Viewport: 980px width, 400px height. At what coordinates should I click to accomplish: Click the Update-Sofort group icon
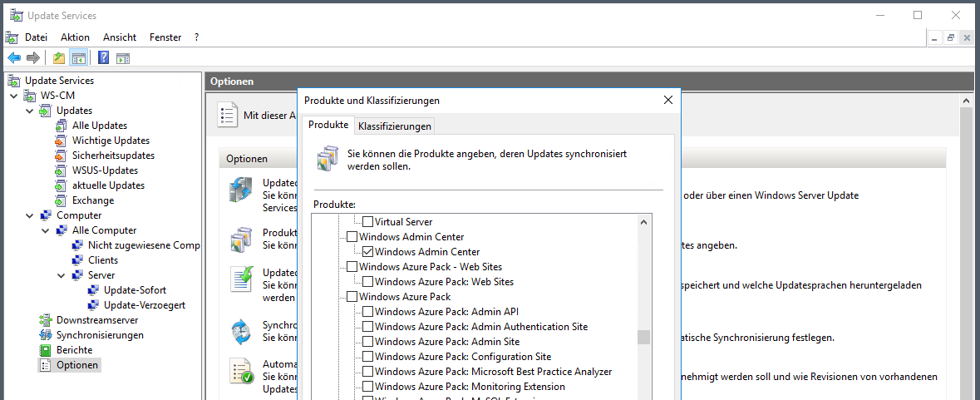pyautogui.click(x=93, y=290)
